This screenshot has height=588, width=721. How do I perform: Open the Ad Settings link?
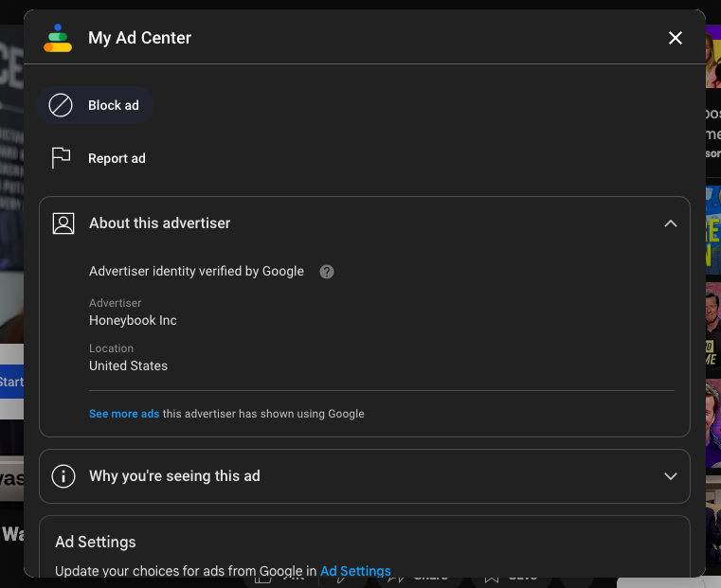tap(355, 571)
